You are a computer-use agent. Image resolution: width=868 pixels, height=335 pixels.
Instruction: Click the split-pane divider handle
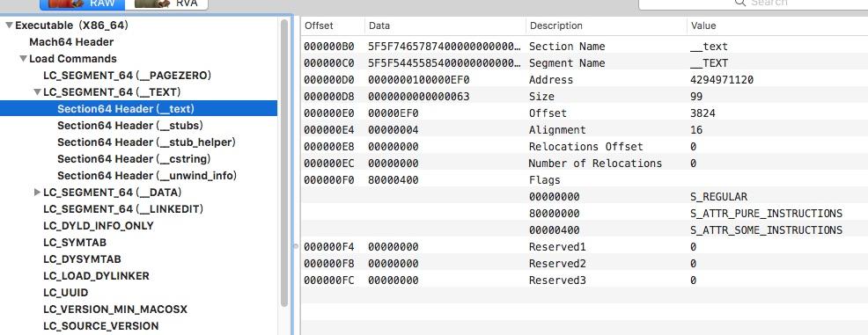pyautogui.click(x=295, y=245)
